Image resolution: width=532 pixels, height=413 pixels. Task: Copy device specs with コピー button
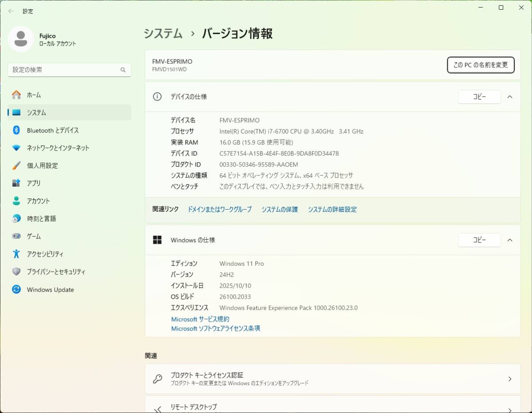click(479, 97)
